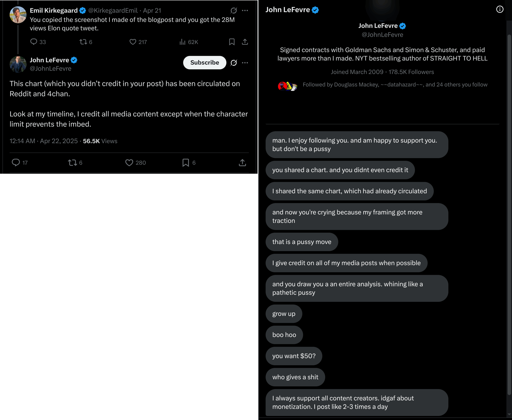Like John LeFevre's tweet with 280 likes
This screenshot has height=420, width=512.
(x=129, y=163)
